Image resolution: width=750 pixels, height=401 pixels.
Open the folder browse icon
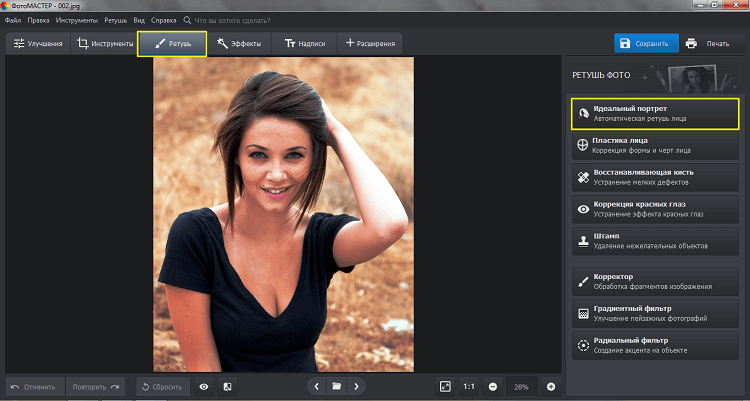(x=337, y=386)
